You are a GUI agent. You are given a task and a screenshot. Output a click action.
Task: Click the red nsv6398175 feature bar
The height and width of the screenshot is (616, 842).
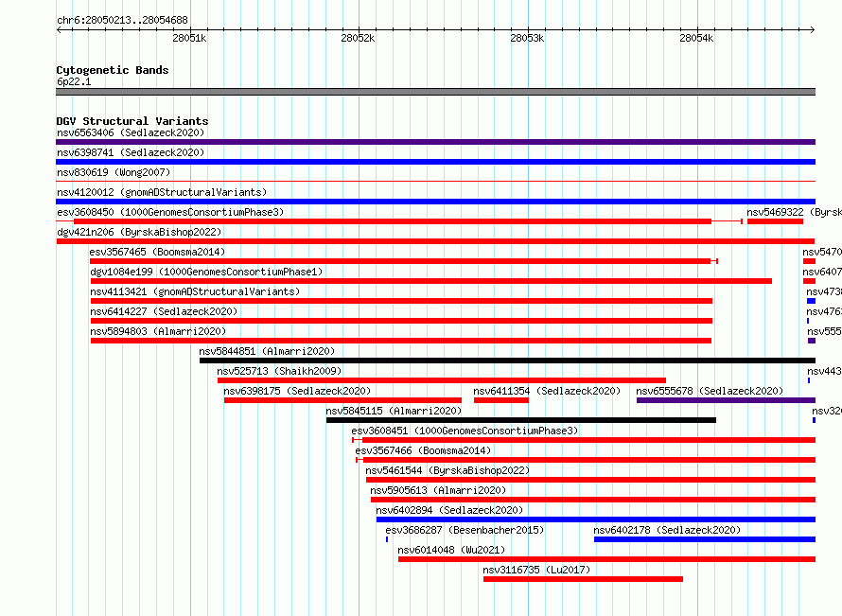point(342,400)
